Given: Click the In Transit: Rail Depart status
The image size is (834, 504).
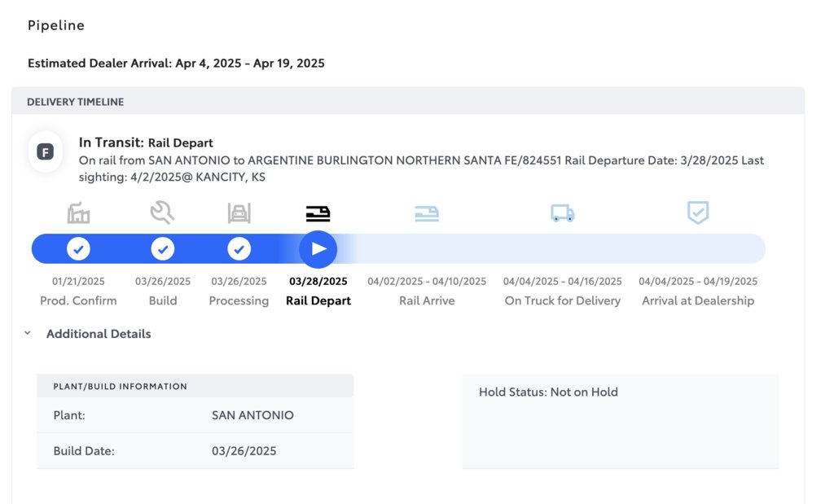Looking at the screenshot, I should pyautogui.click(x=146, y=142).
